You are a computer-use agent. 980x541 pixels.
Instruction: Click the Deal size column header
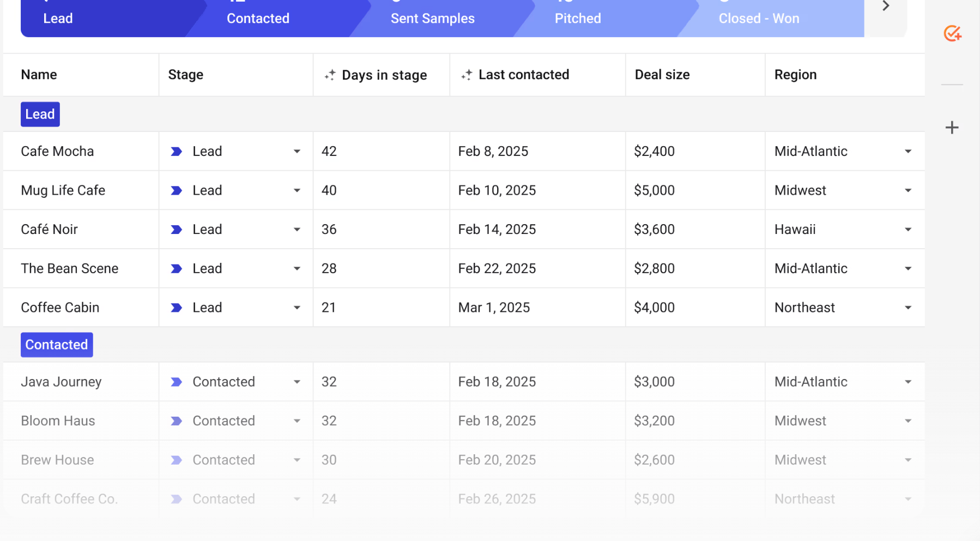click(x=662, y=75)
